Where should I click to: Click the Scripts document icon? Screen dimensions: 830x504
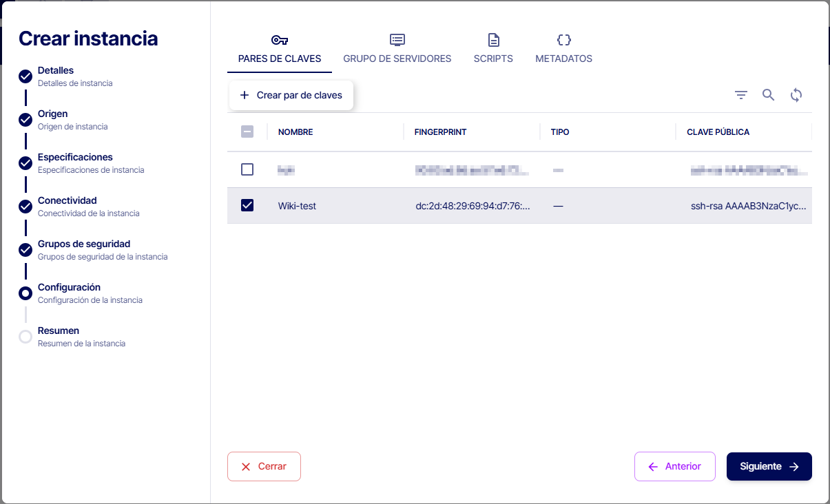coord(493,40)
